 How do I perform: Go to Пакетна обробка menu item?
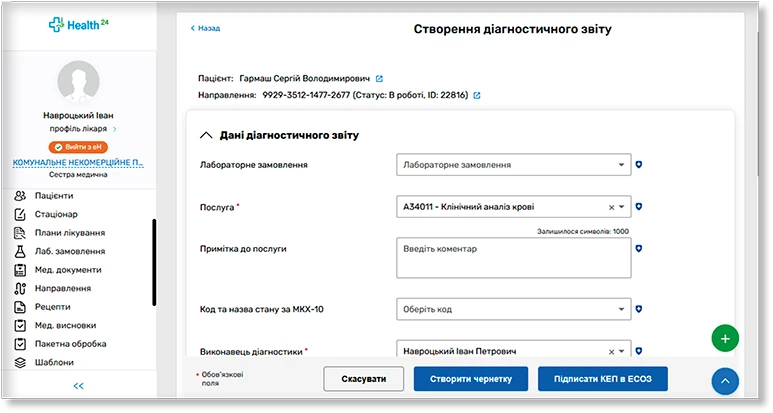pyautogui.click(x=70, y=344)
